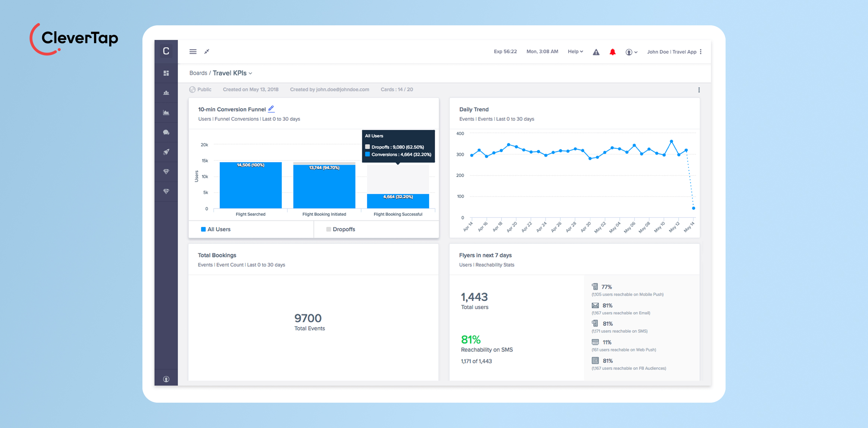Click the Mobile Push 77% icon

coord(595,286)
